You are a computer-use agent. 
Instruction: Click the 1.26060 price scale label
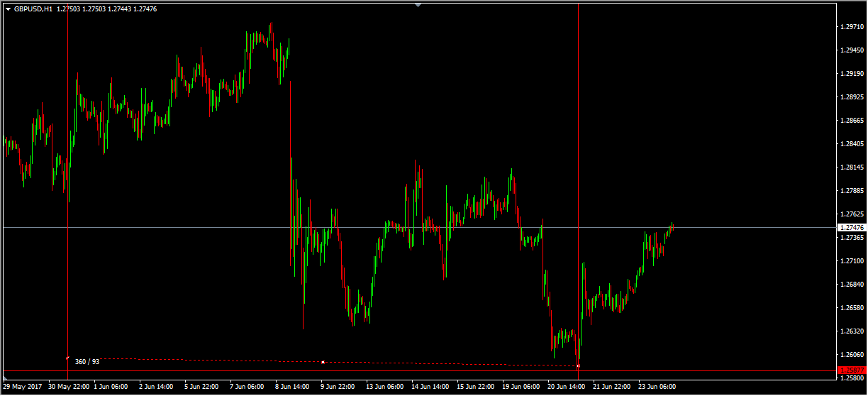[x=851, y=355]
